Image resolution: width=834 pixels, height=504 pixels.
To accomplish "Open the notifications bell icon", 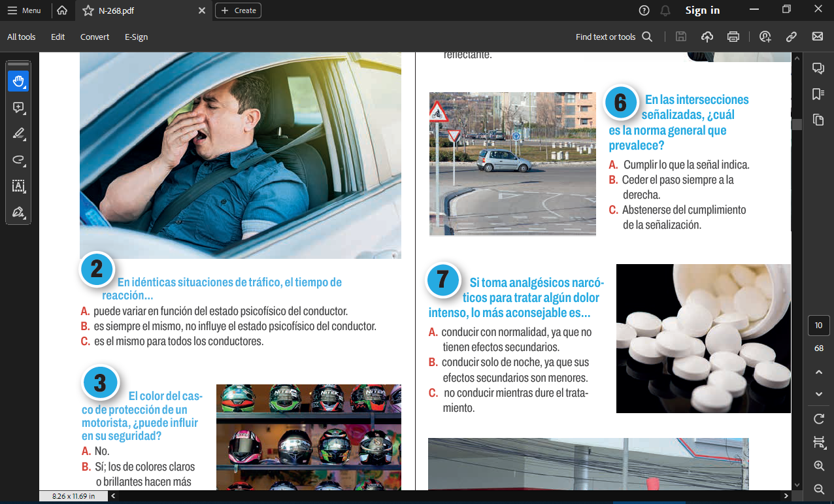I will [x=665, y=10].
